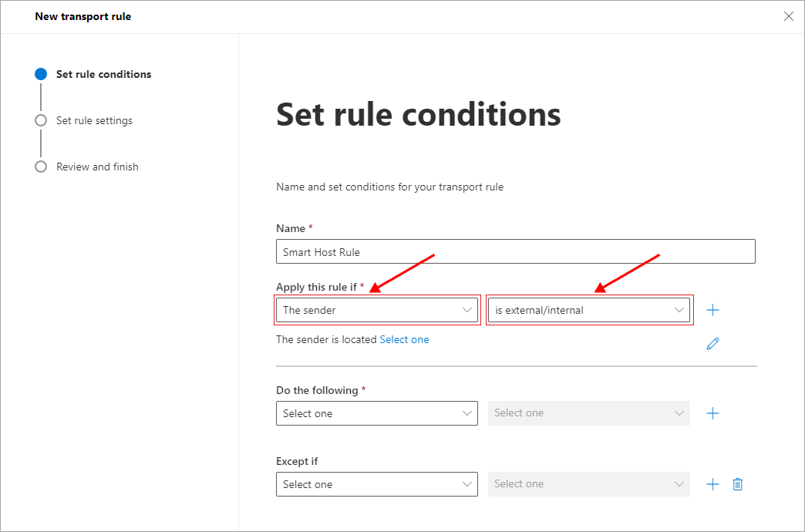Go to 'Review and finish' step
Screen dimensions: 805x532
(x=97, y=167)
